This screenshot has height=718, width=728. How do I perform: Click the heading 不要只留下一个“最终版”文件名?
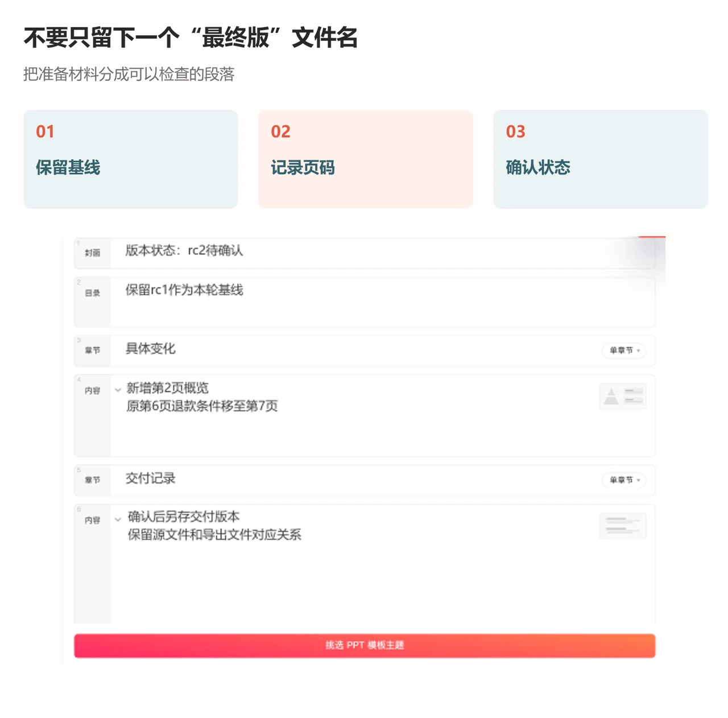coord(191,38)
